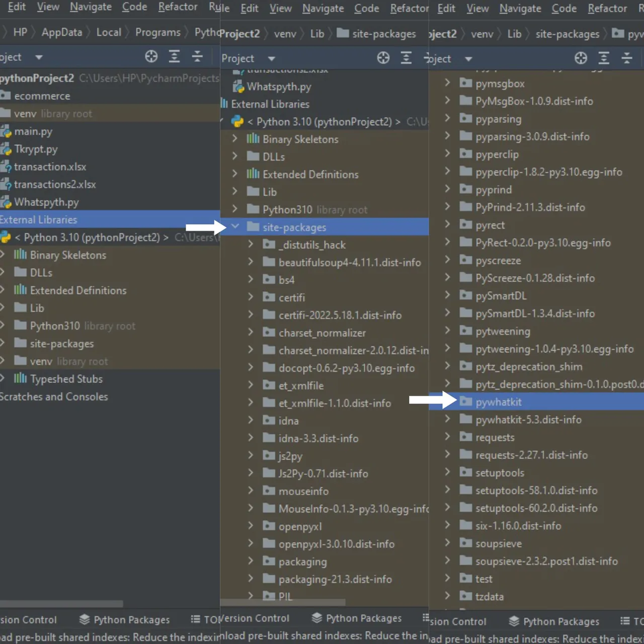Open Navigate menu in rightmost window
This screenshot has height=644, width=644.
pos(520,8)
